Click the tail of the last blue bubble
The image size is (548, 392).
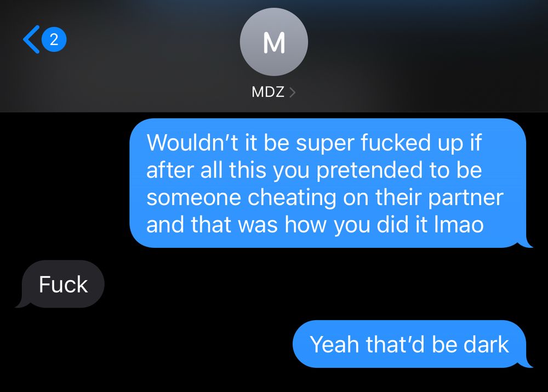click(526, 363)
